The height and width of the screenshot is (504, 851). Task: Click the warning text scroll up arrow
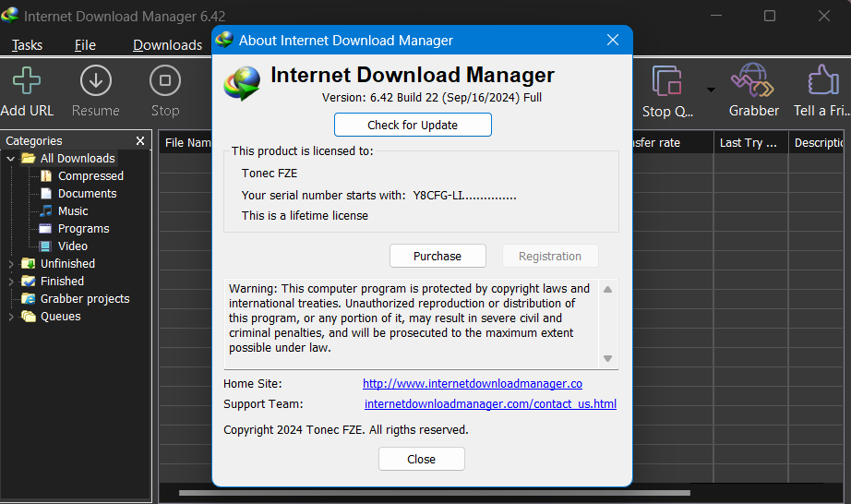point(608,290)
